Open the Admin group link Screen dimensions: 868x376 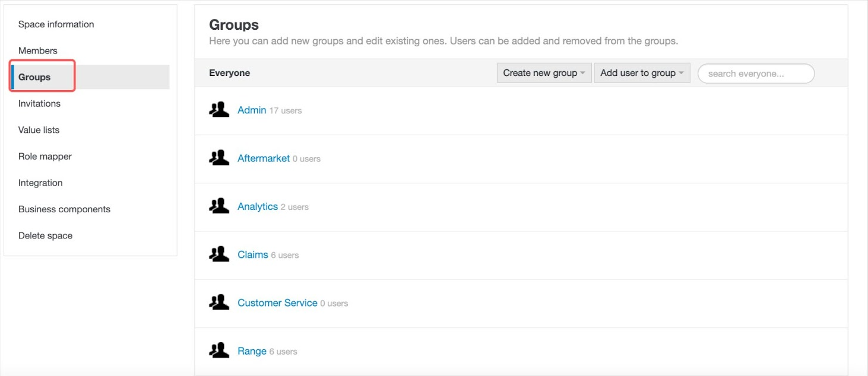pyautogui.click(x=252, y=110)
